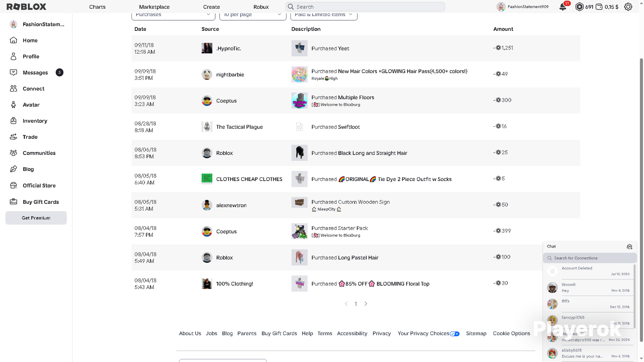The image size is (644, 362).
Task: Click the Coeptus link in Multiple Floors row
Action: pos(226,101)
